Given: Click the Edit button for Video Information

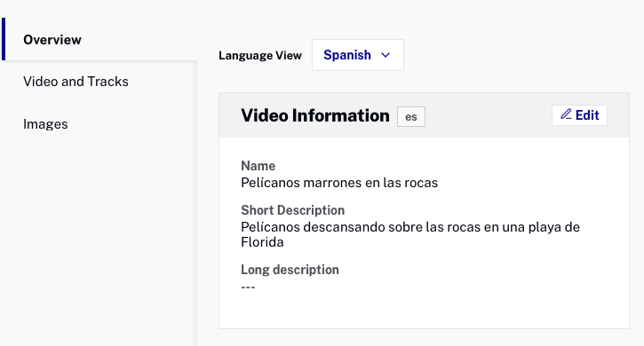Looking at the screenshot, I should click(x=579, y=115).
